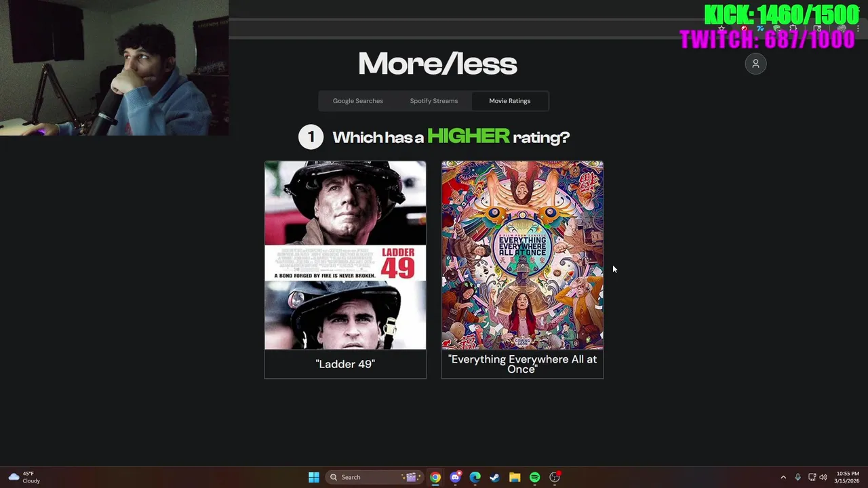Click the "Everything Everywhere All at Once" title label

coord(522,364)
